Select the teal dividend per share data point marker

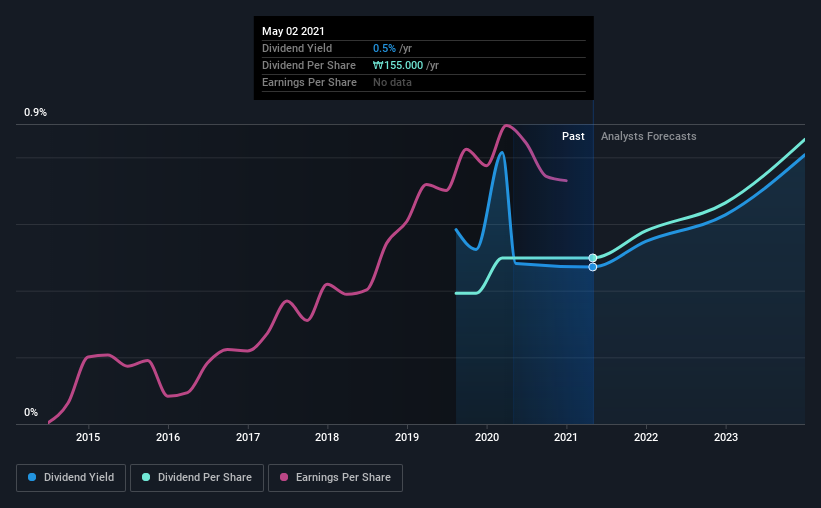pos(593,258)
